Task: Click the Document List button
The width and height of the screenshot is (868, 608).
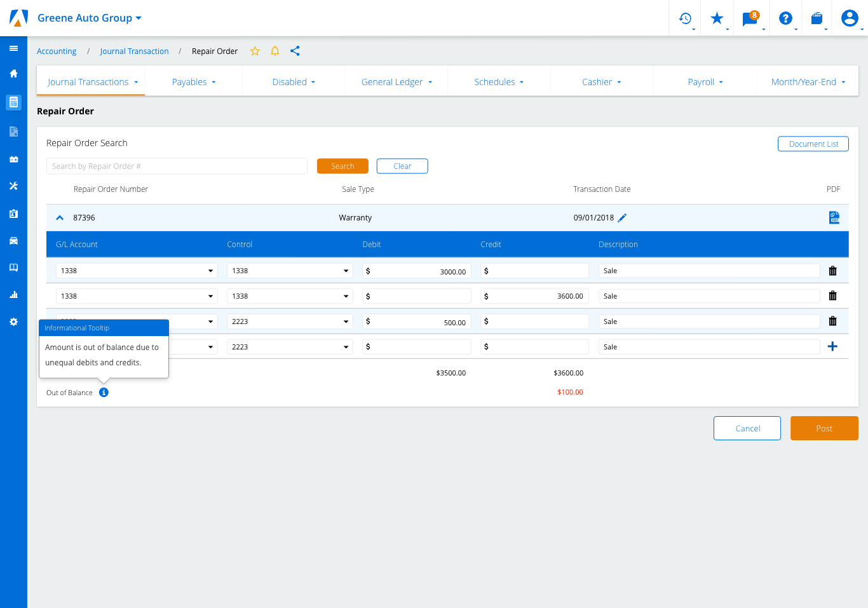Action: pos(813,144)
